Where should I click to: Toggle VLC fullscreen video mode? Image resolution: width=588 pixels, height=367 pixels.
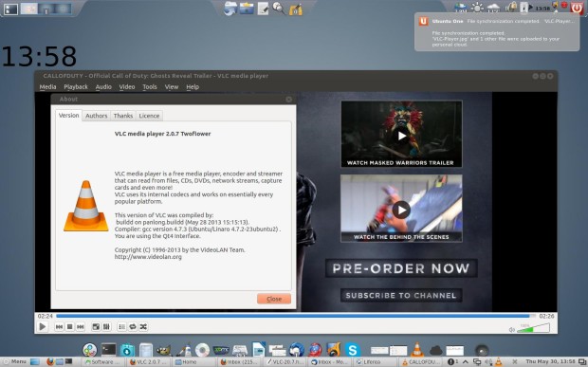coord(96,327)
